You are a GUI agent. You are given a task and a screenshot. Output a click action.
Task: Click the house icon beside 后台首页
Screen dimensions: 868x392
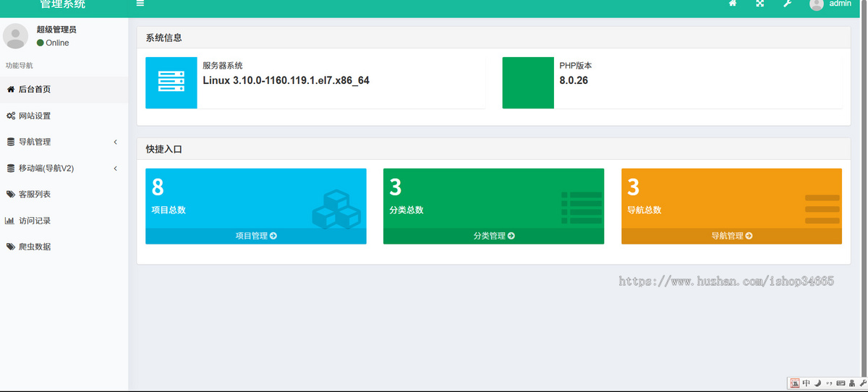coord(11,89)
